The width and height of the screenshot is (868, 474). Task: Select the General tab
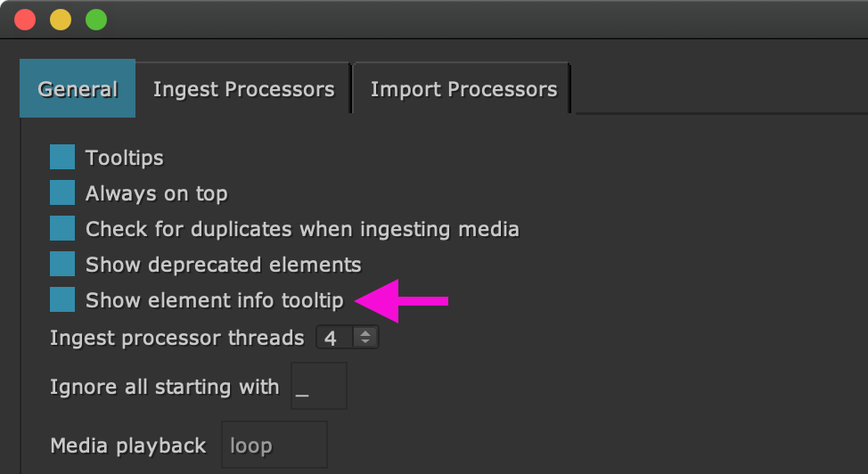point(78,89)
